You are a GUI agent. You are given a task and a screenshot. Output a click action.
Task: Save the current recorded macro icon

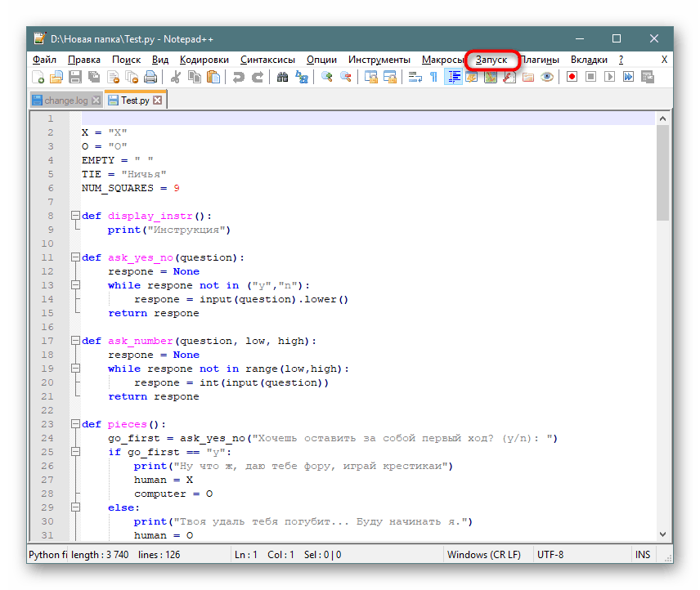pyautogui.click(x=648, y=77)
